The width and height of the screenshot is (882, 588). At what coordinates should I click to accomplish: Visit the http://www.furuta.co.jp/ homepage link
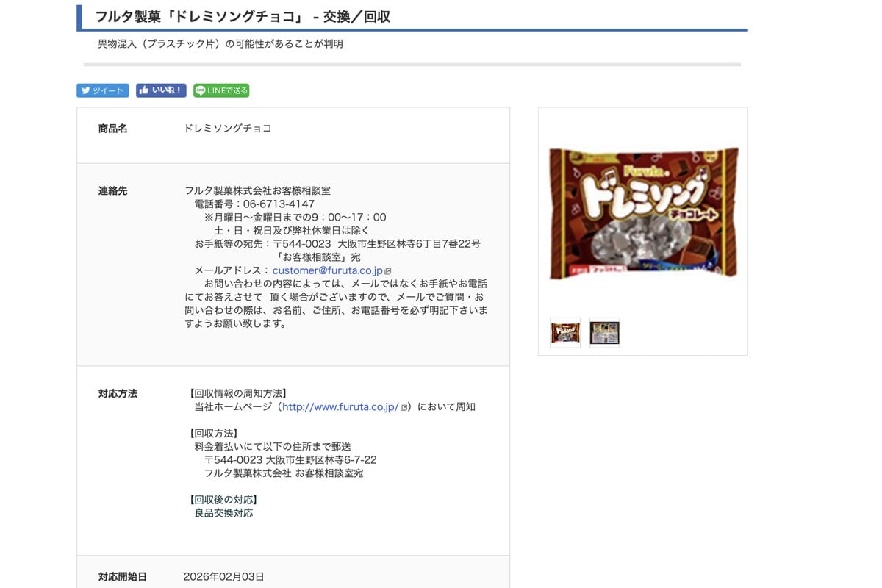click(x=340, y=406)
